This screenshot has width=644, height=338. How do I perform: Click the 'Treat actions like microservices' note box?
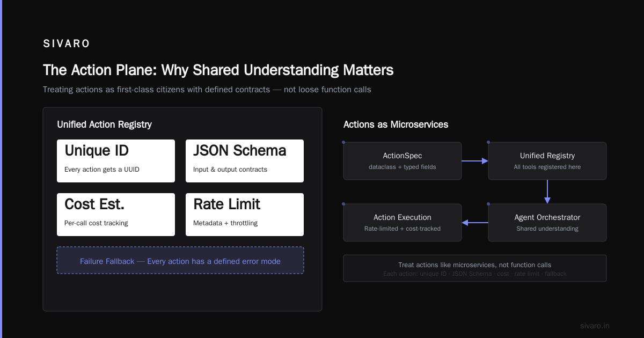(x=475, y=268)
